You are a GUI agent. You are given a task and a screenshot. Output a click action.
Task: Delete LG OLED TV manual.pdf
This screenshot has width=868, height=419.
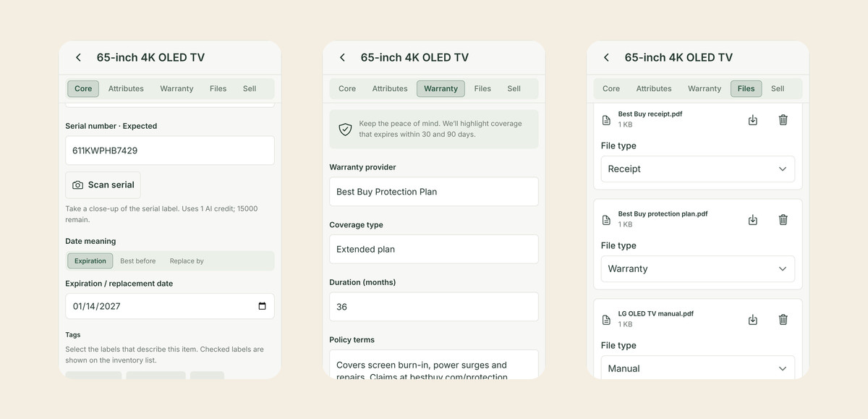pos(783,320)
